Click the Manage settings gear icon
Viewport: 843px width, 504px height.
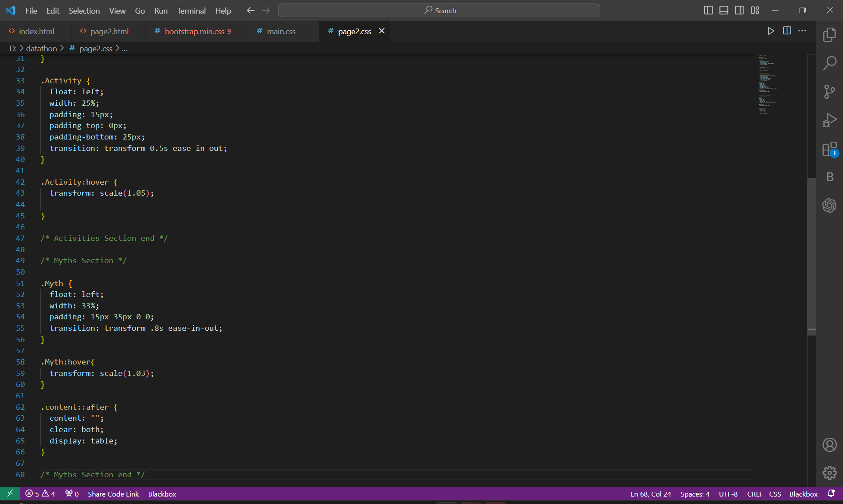tap(829, 473)
